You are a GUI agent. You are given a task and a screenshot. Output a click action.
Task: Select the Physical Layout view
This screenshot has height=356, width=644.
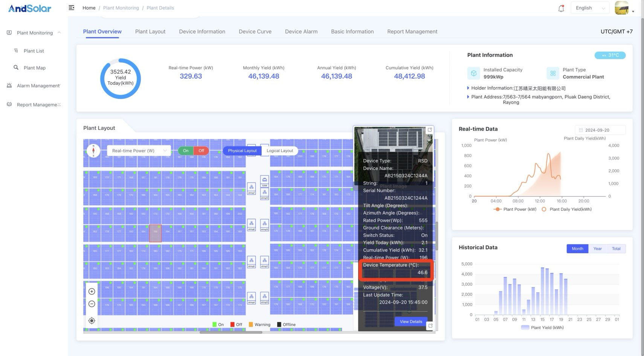(242, 151)
